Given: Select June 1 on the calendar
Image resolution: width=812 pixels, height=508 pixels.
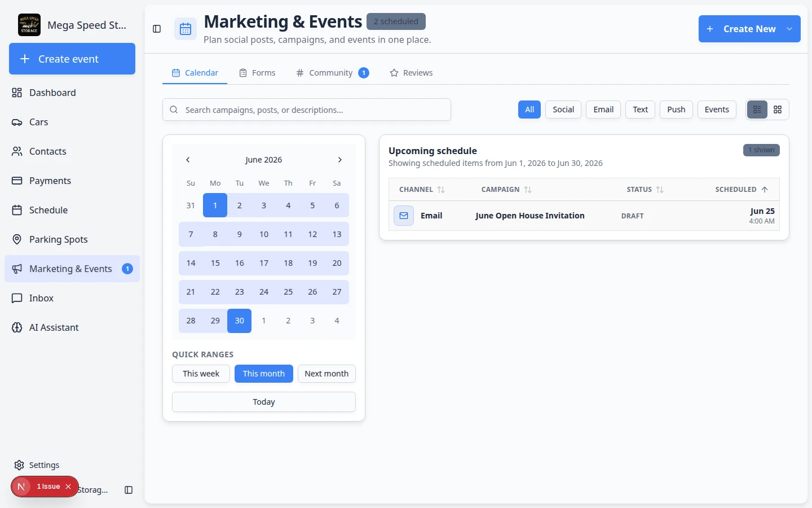Looking at the screenshot, I should tap(215, 205).
